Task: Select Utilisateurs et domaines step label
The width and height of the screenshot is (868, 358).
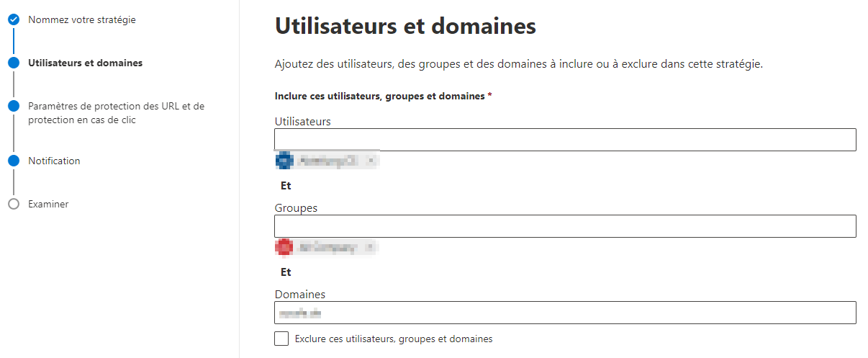Action: [x=85, y=63]
